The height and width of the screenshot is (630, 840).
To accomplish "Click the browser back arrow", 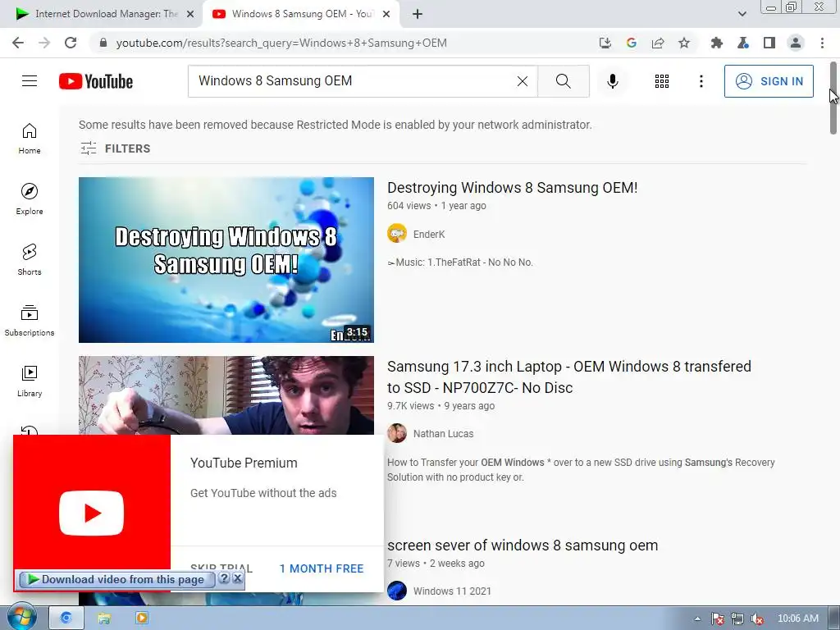I will [18, 43].
